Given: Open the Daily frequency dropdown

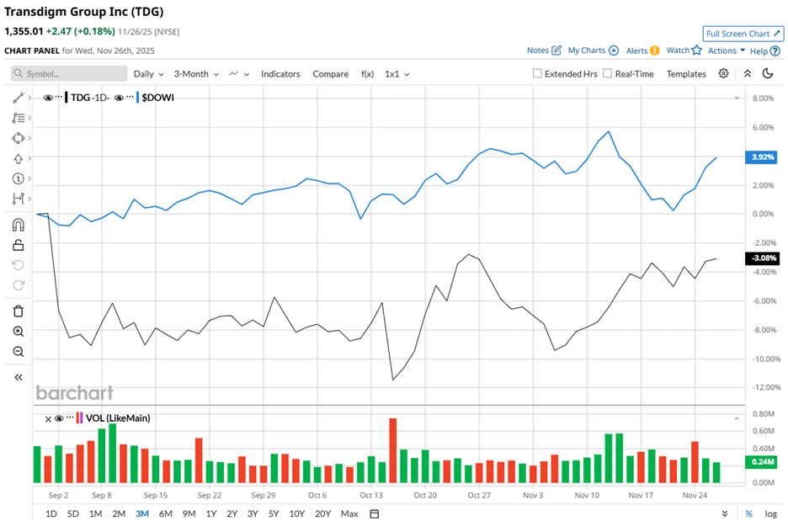Looking at the screenshot, I should pos(149,74).
